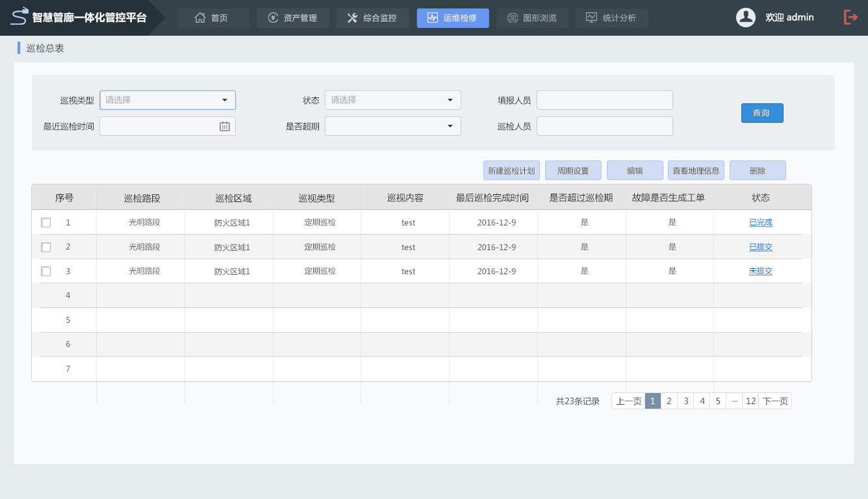Open the calendar picker for 最近巡检时间
Viewport: 868px width, 499px height.
click(225, 126)
